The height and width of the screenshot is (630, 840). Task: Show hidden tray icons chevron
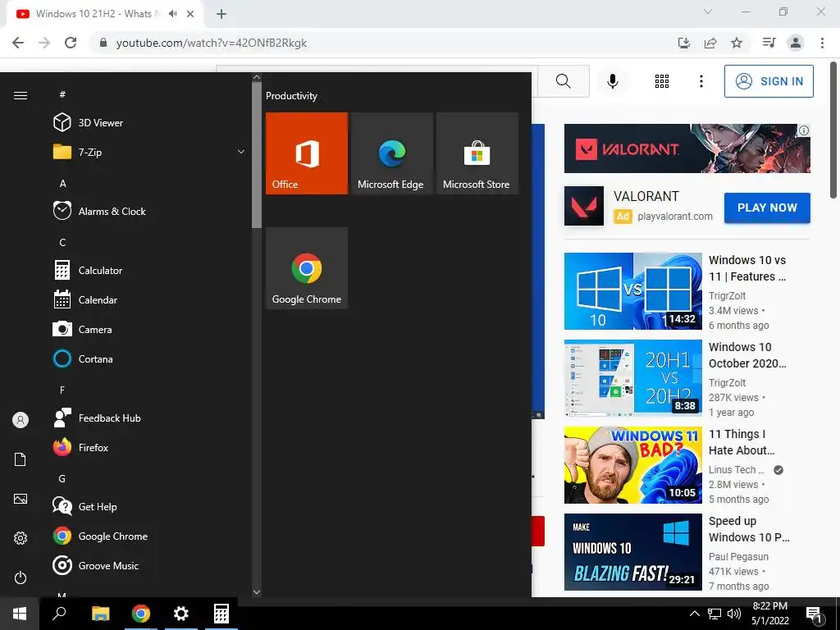click(694, 614)
